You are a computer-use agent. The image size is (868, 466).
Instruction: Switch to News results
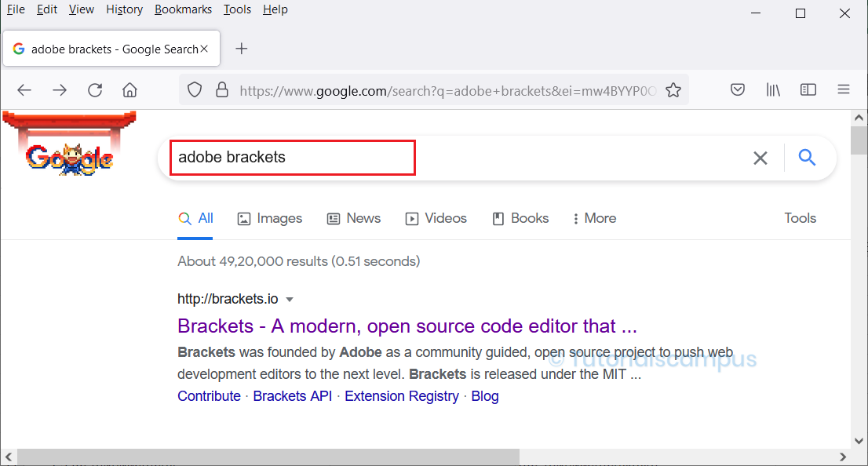tap(354, 219)
